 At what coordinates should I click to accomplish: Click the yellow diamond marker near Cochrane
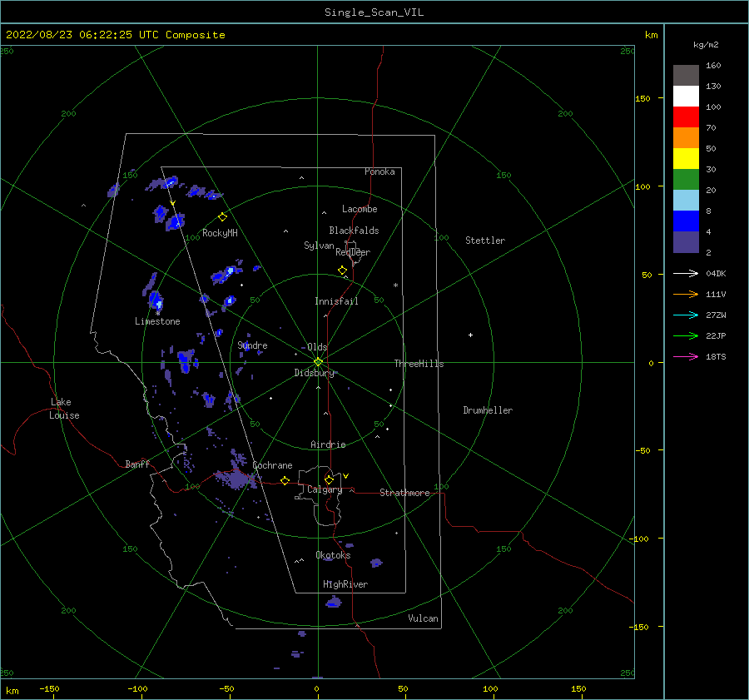tap(285, 481)
